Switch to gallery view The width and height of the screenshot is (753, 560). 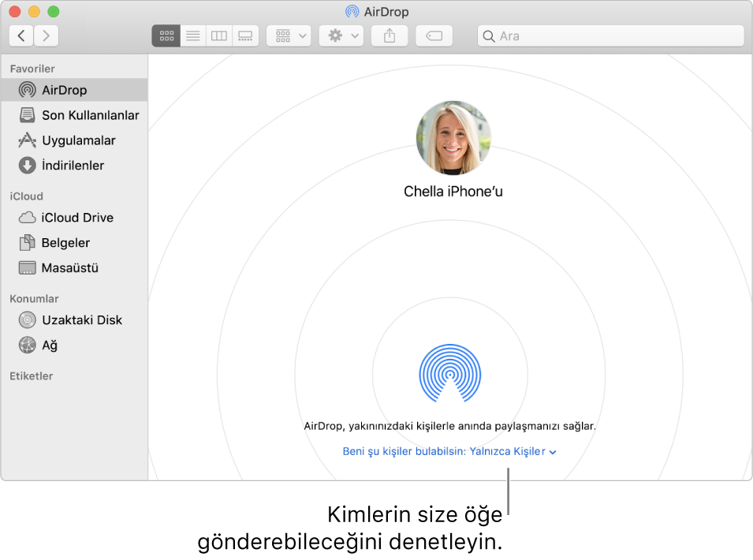click(x=245, y=36)
